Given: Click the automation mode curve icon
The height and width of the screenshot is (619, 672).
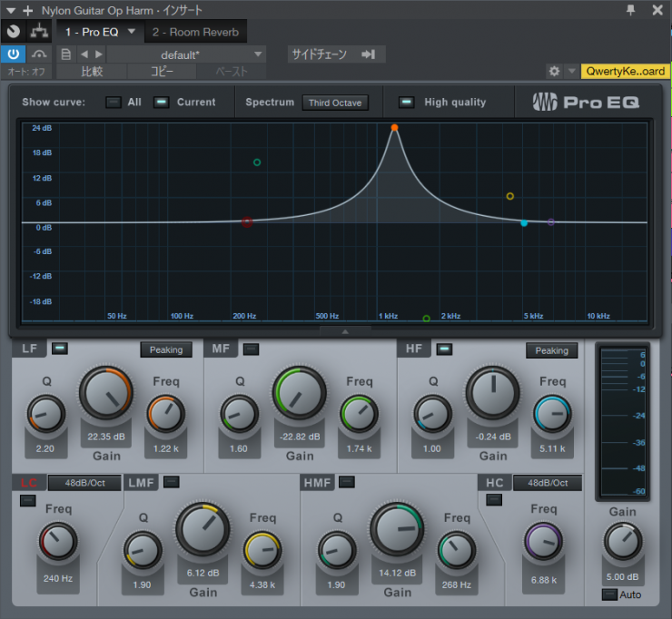Looking at the screenshot, I should pos(39,54).
